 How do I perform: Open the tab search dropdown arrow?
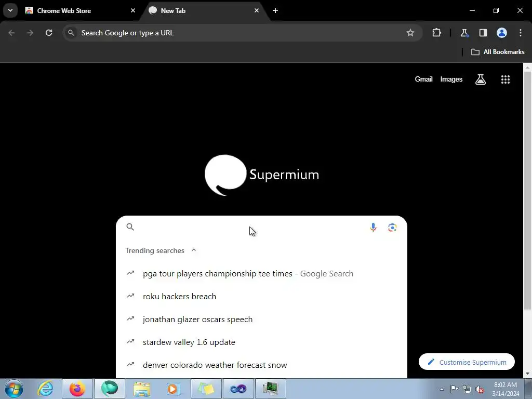pyautogui.click(x=10, y=10)
